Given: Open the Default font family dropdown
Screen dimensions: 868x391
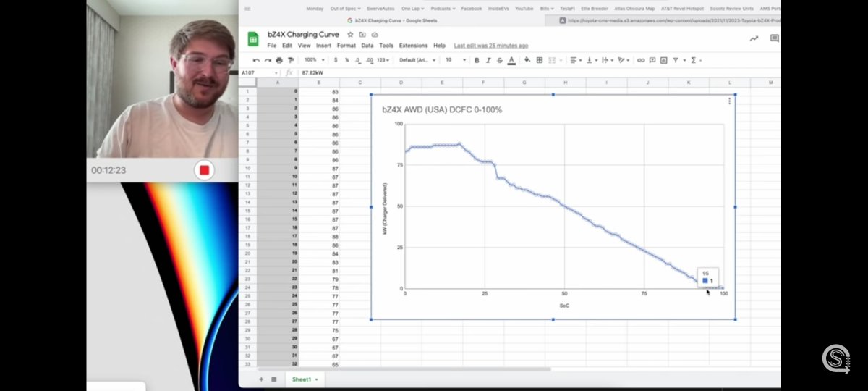Looking at the screenshot, I should 417,60.
